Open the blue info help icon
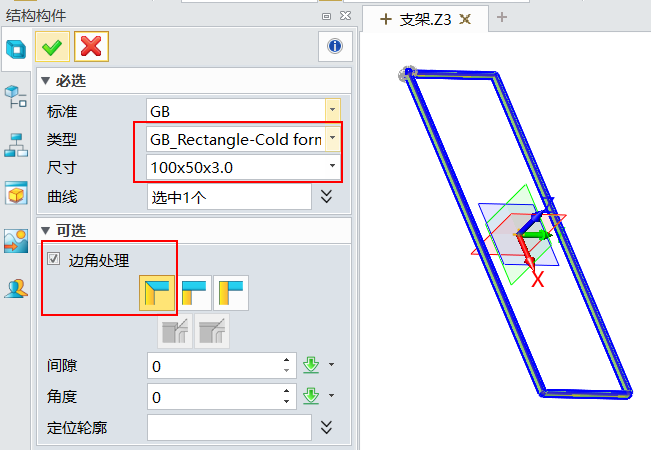The width and height of the screenshot is (651, 450). coord(334,46)
